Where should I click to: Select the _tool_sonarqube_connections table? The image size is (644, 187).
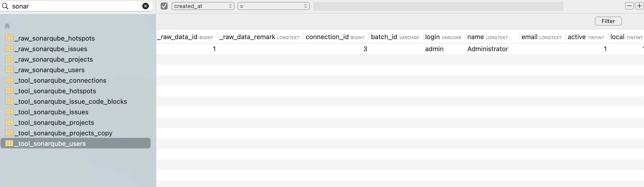[60, 80]
